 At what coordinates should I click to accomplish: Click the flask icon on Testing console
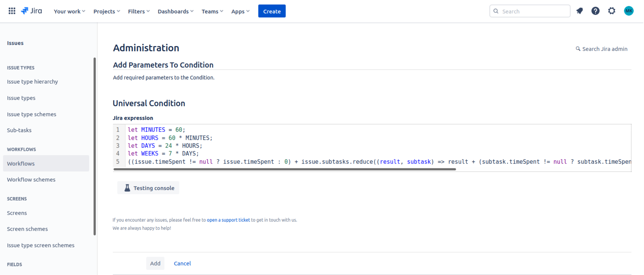(x=127, y=188)
